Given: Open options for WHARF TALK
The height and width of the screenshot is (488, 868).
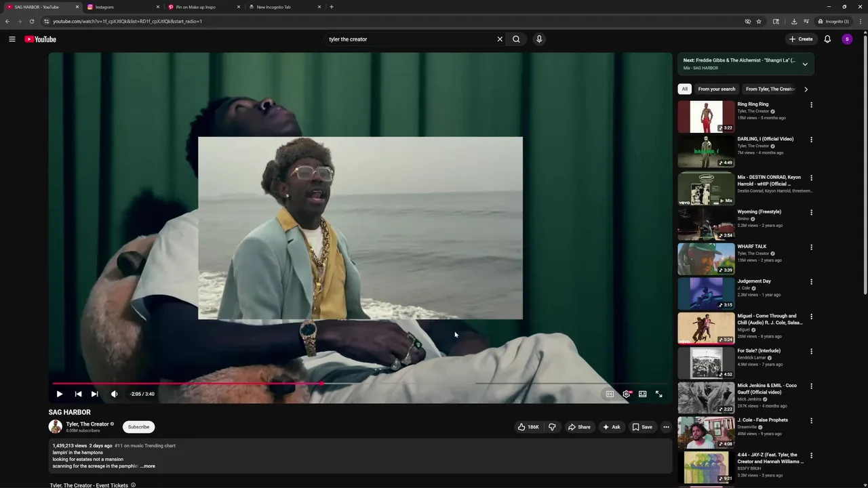Looking at the screenshot, I should (811, 247).
